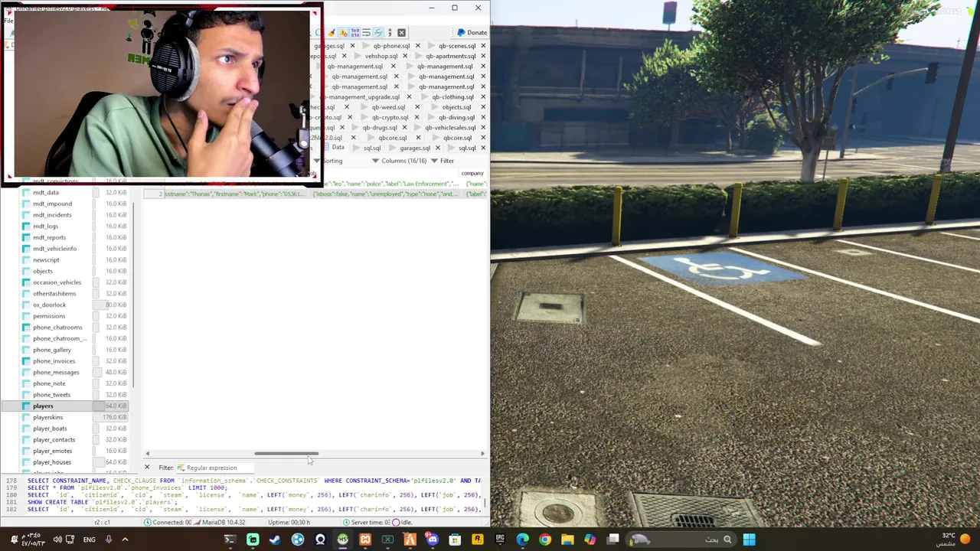980x551 pixels.
Task: Click the green refresh-link icon in toolbar
Action: (378, 33)
